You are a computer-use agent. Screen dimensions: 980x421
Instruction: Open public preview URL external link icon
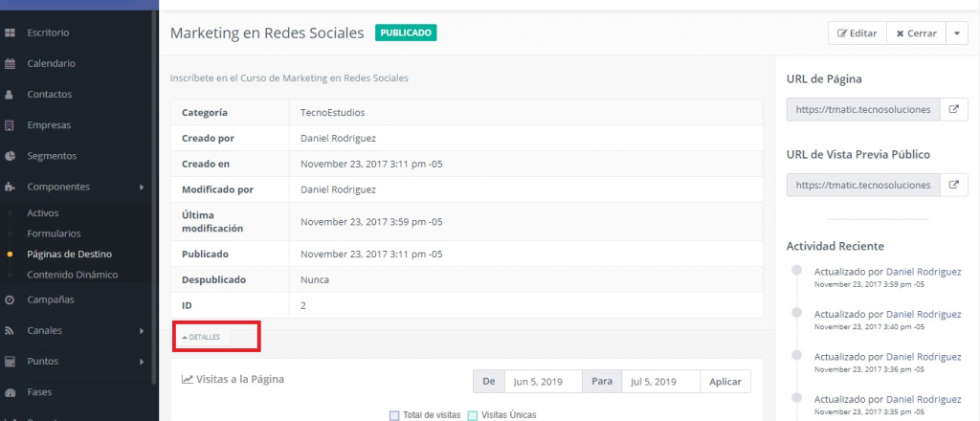[953, 184]
